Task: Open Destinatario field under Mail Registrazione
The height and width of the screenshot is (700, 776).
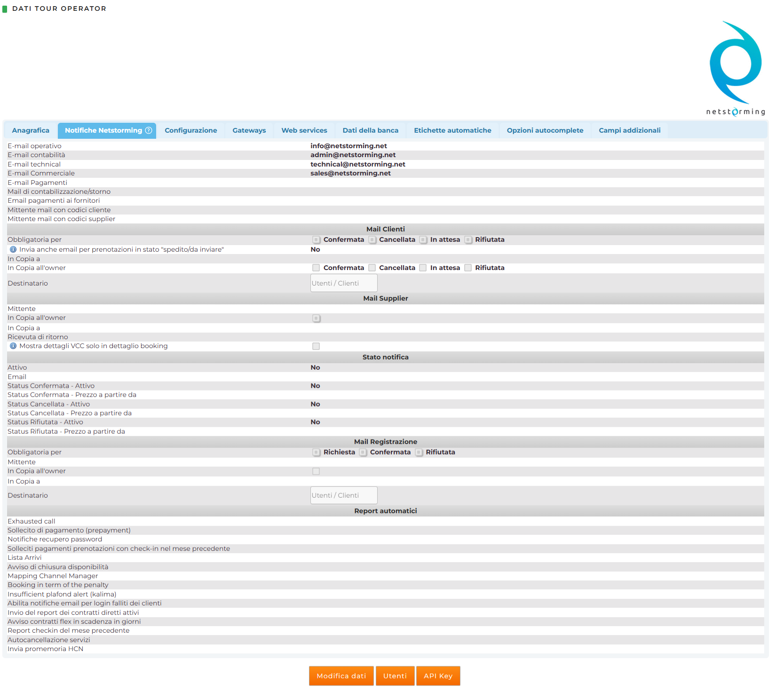Action: click(344, 495)
